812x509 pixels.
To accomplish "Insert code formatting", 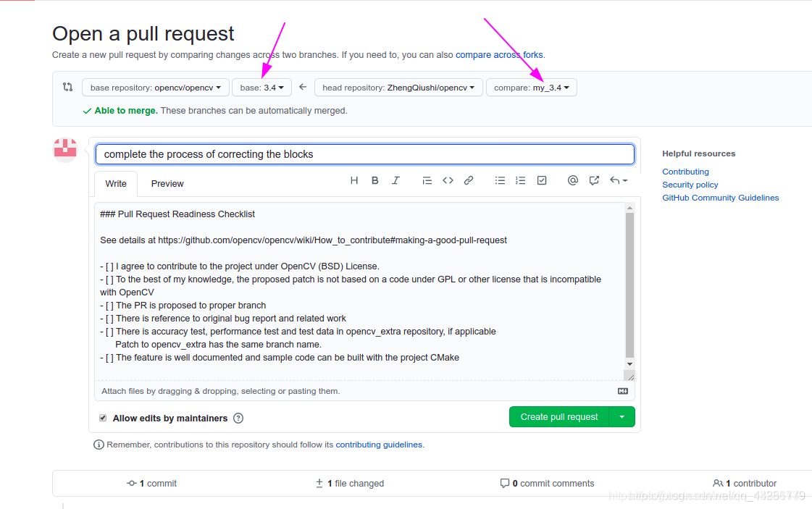I will pos(448,180).
